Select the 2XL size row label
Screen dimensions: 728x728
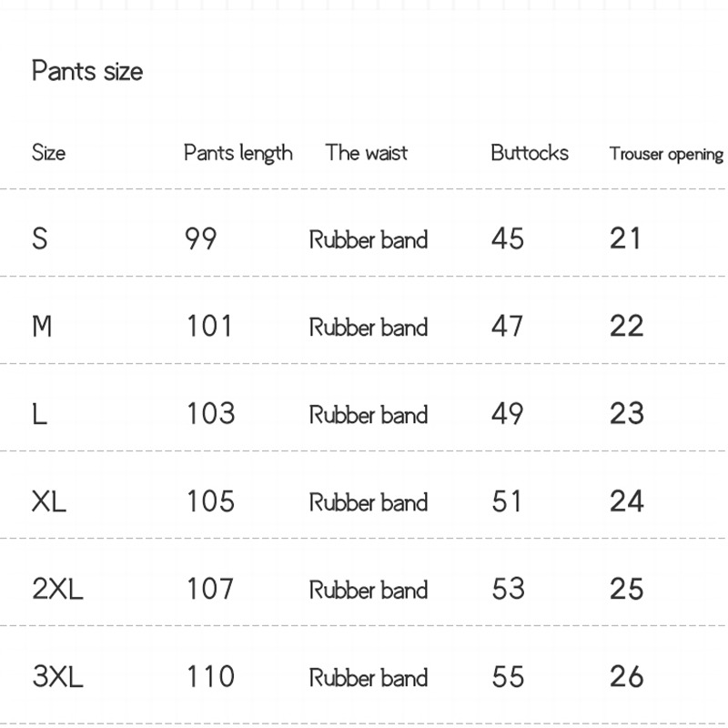[x=57, y=589]
